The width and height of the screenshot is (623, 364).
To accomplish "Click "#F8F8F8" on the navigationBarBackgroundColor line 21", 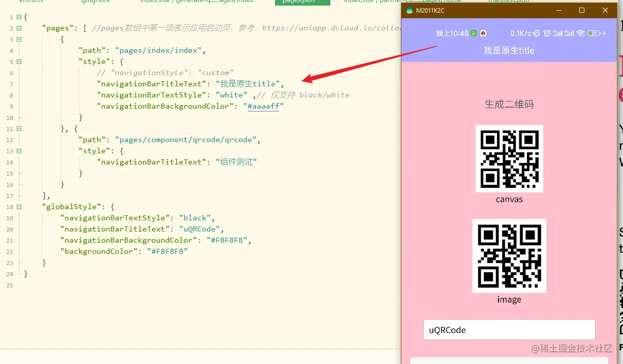I will pyautogui.click(x=227, y=240).
